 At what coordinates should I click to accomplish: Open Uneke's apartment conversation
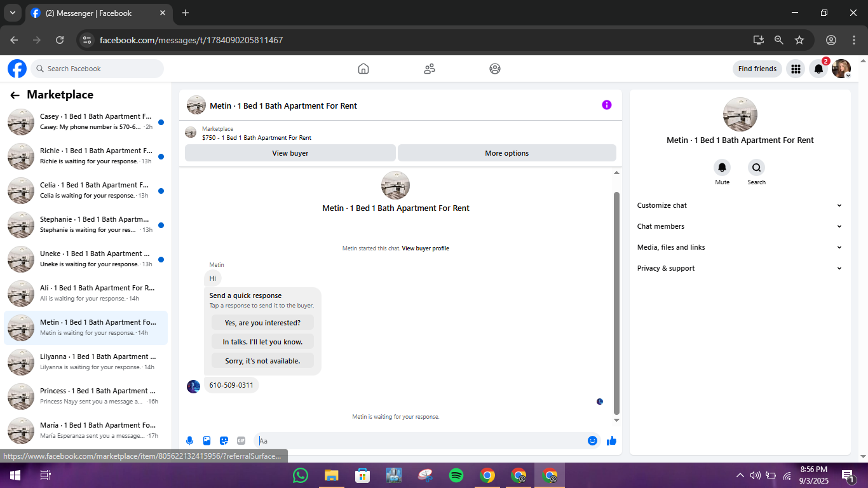click(86, 259)
